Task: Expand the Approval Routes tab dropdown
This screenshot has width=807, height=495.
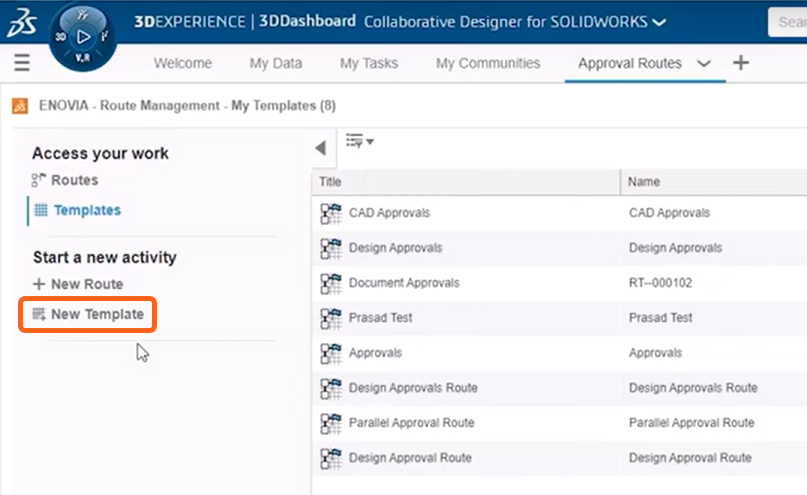Action: point(703,63)
